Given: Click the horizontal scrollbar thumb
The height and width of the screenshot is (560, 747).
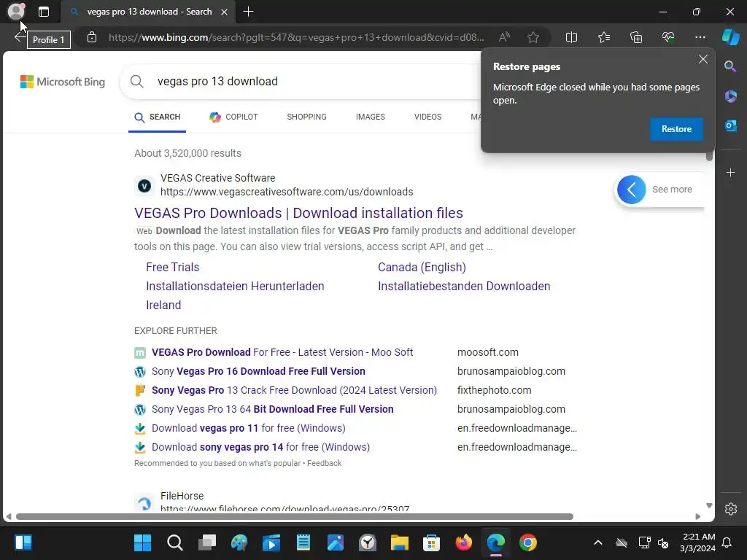Looking at the screenshot, I should [x=295, y=517].
